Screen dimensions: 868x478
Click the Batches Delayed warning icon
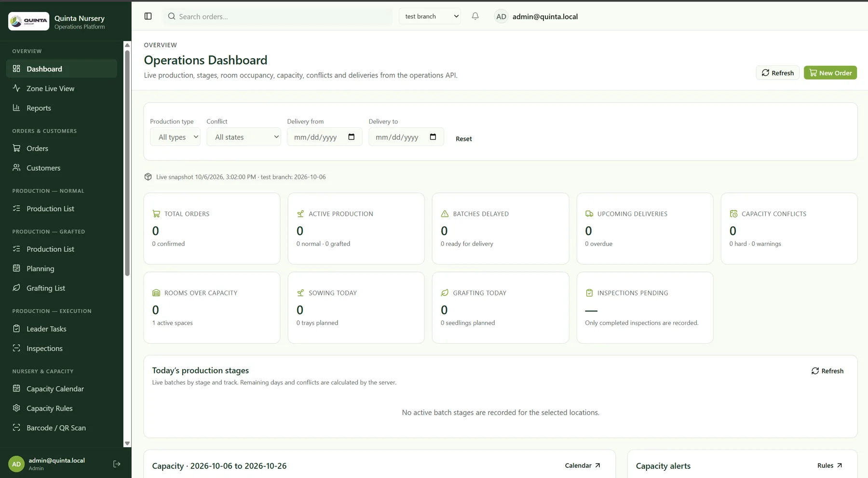point(445,213)
